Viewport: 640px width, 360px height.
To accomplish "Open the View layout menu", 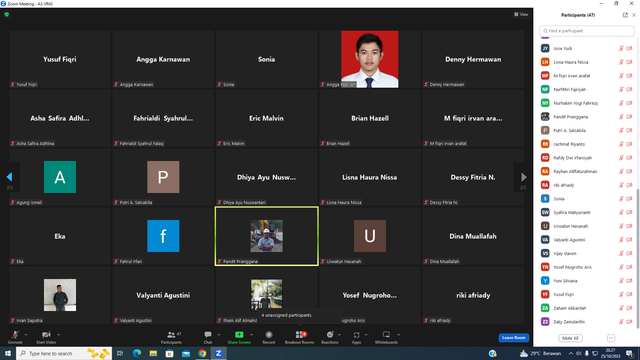I will pyautogui.click(x=521, y=14).
